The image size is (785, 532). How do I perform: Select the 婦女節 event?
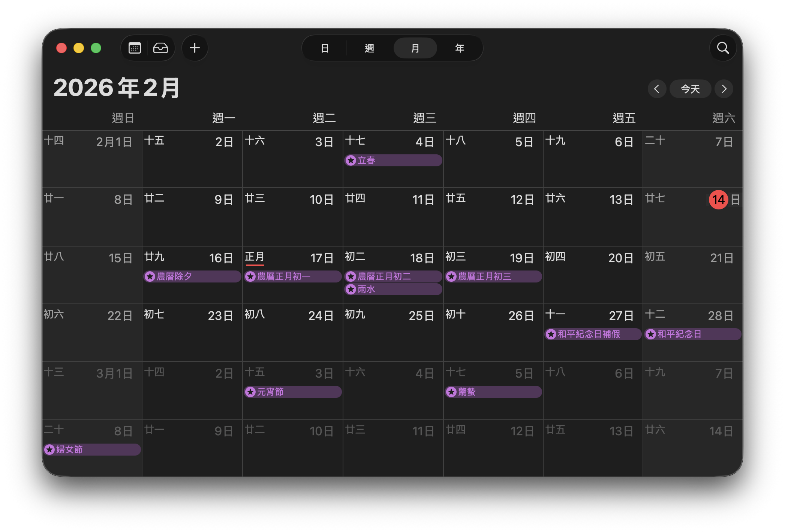tap(92, 450)
